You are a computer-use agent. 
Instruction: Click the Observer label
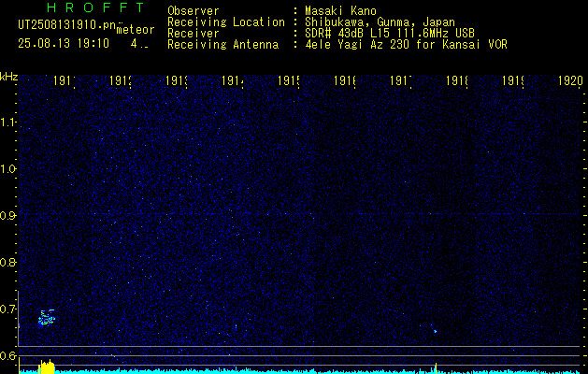coord(194,11)
